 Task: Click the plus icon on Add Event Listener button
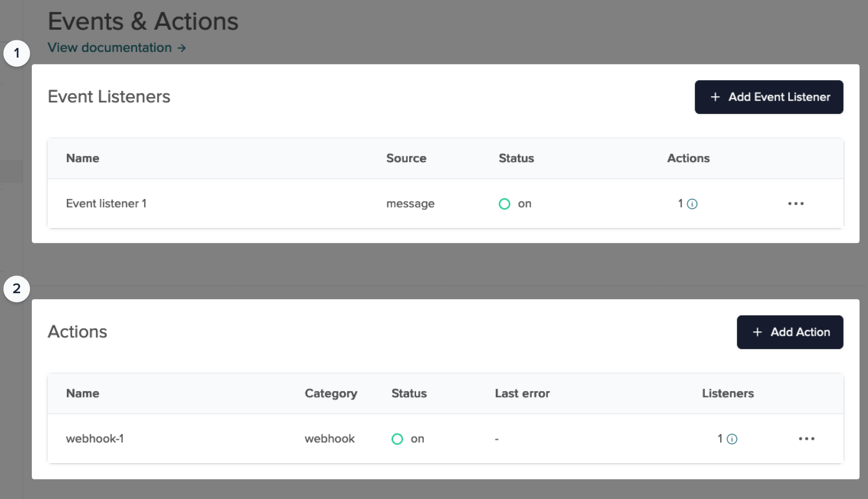715,97
